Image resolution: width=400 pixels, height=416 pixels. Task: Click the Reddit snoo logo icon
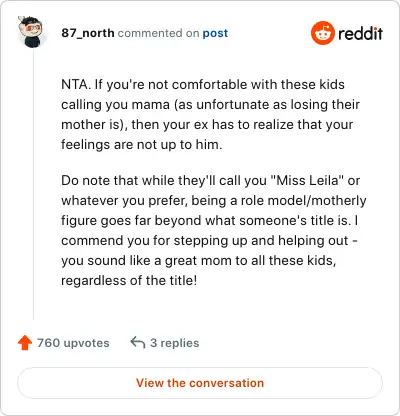323,33
